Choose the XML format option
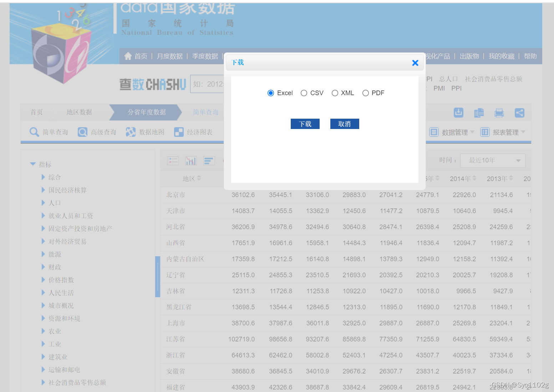 click(x=335, y=93)
